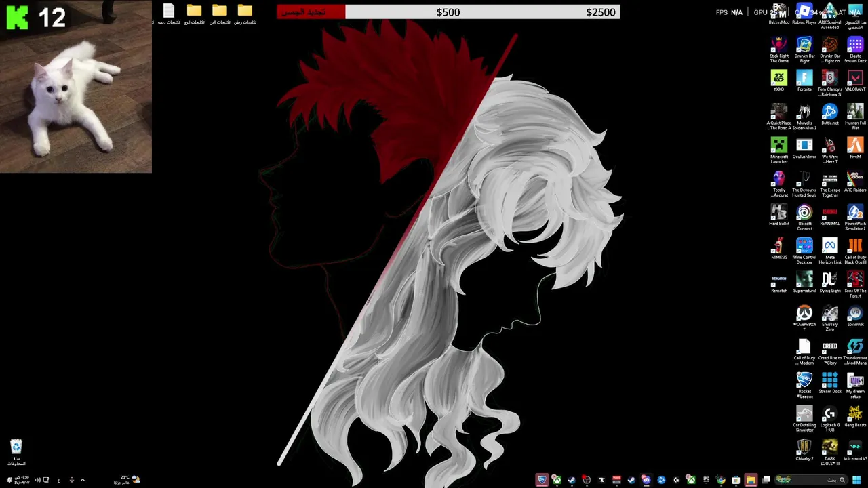Select the MIMESIS desktop icon

point(778,249)
